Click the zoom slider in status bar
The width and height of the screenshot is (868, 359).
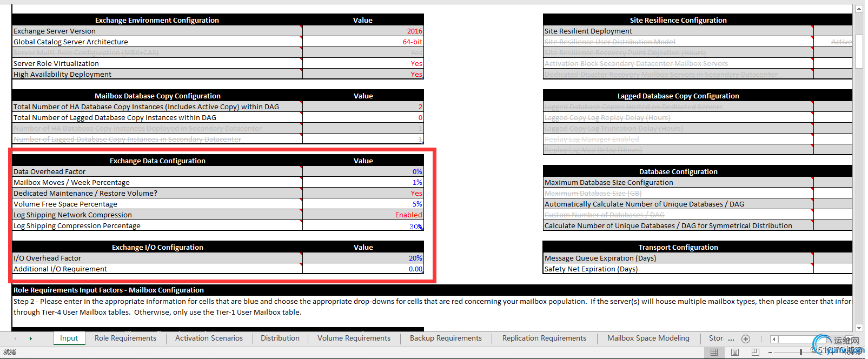[801, 353]
